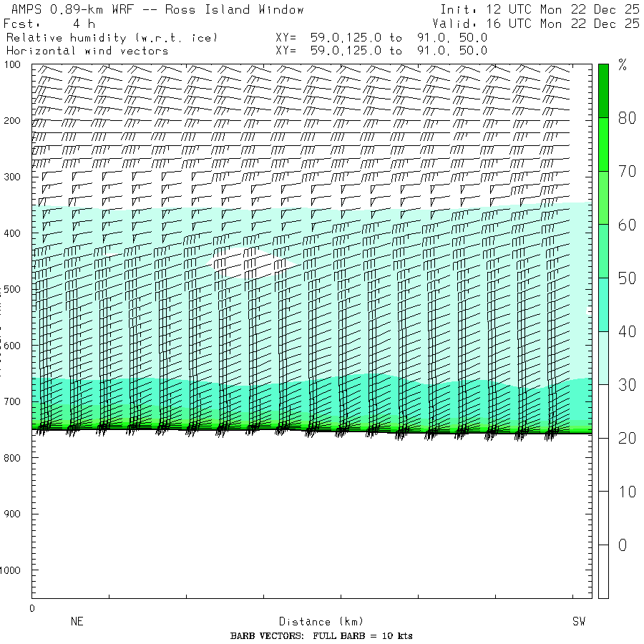Select the colorbar band between 50 and 60

pyautogui.click(x=603, y=250)
